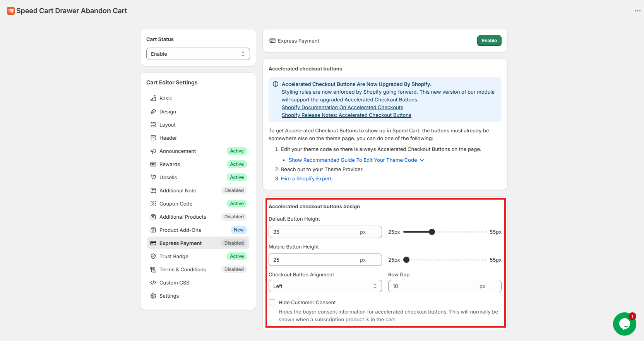Click the Trust Badge shield icon
This screenshot has height=341, width=644.
click(153, 256)
